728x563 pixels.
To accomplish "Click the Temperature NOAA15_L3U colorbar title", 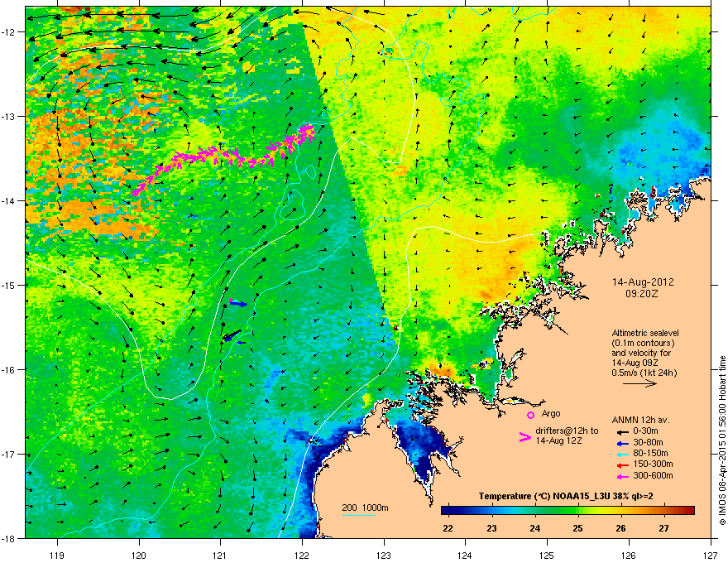I will (x=566, y=497).
